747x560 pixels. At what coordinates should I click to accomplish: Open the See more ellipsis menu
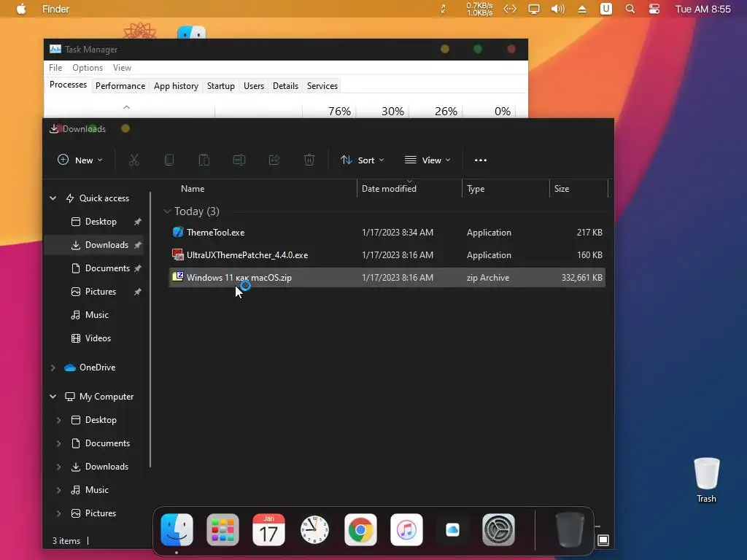pyautogui.click(x=481, y=160)
